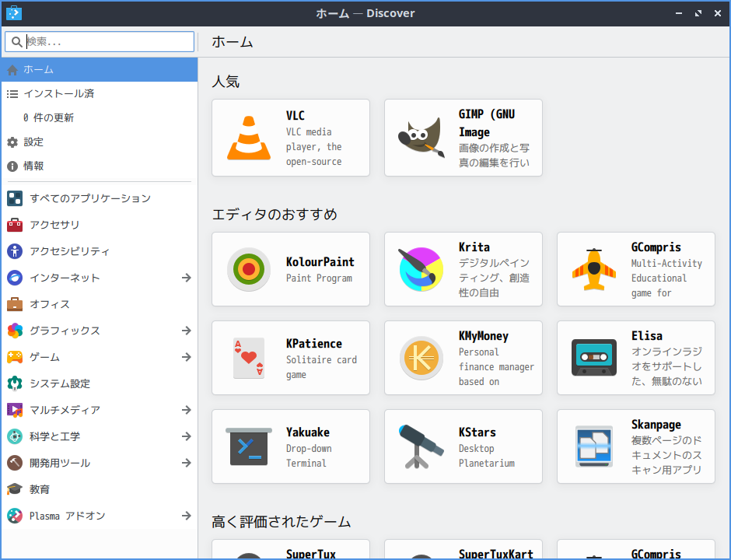Viewport: 731px width, 560px height.
Task: Open the アクセサリ category
Action: tap(100, 225)
